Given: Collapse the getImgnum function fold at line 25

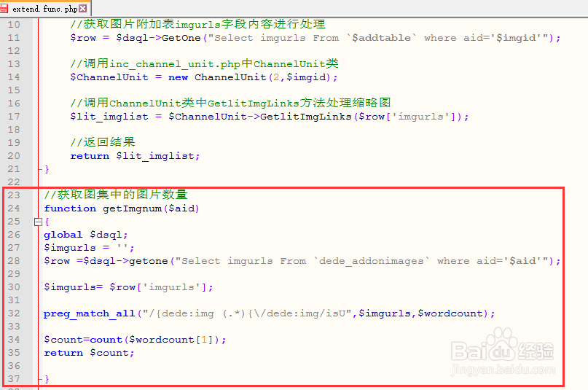Looking at the screenshot, I should [x=38, y=222].
